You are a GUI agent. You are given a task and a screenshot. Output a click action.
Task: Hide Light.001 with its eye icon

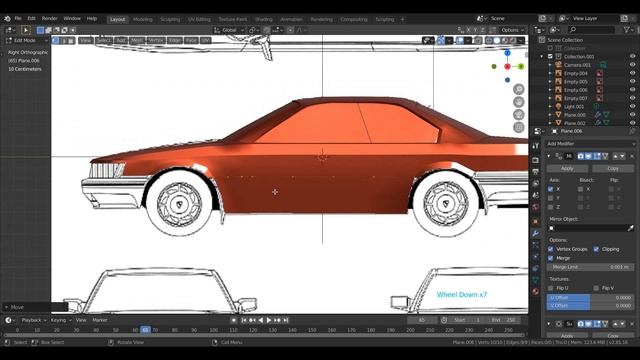(x=632, y=107)
